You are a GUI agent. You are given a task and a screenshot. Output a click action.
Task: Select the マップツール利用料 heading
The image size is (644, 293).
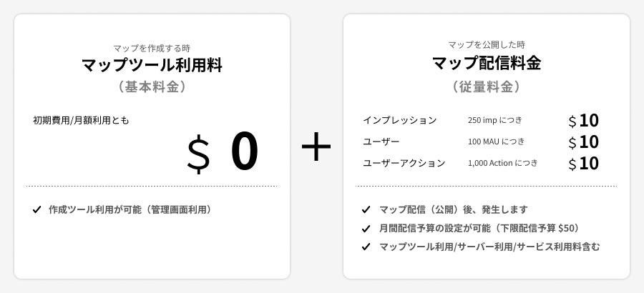point(152,66)
